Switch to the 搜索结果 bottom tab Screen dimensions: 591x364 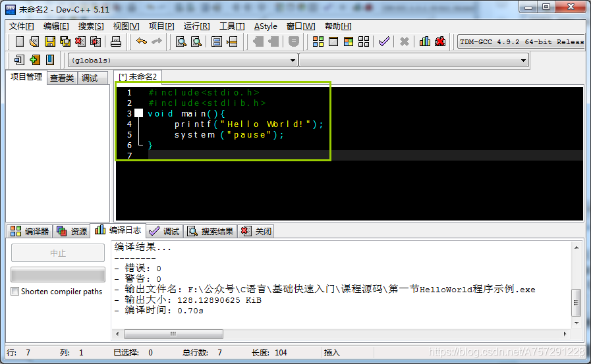[210, 231]
